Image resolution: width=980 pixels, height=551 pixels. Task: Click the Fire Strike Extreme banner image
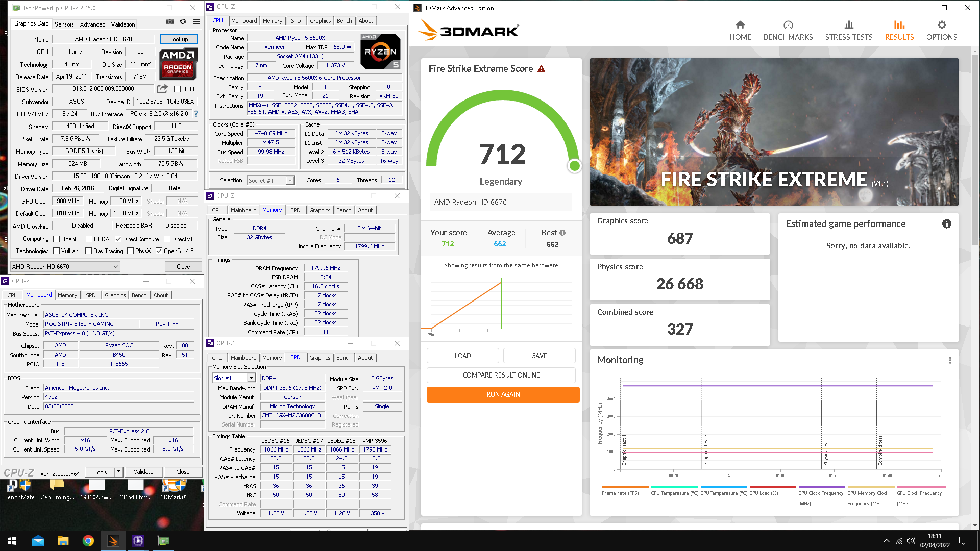pyautogui.click(x=774, y=132)
